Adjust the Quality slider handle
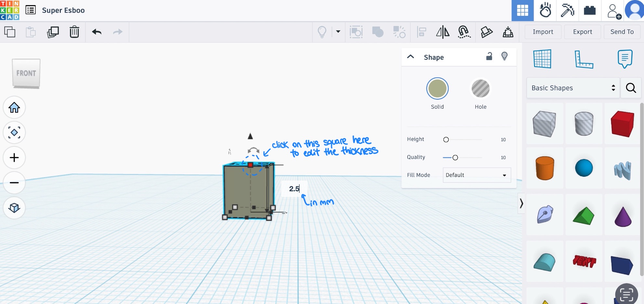The width and height of the screenshot is (644, 304). pyautogui.click(x=455, y=158)
